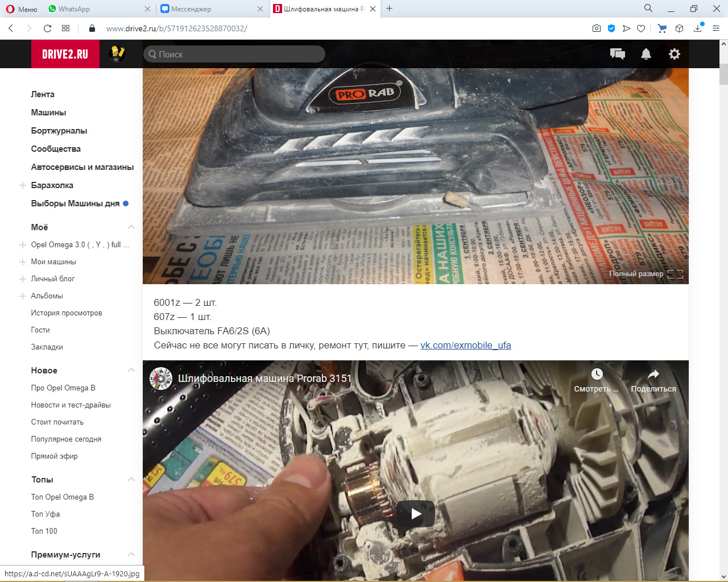Screen dimensions: 728x582
Task: Open Машины in the sidebar
Action: coord(48,113)
